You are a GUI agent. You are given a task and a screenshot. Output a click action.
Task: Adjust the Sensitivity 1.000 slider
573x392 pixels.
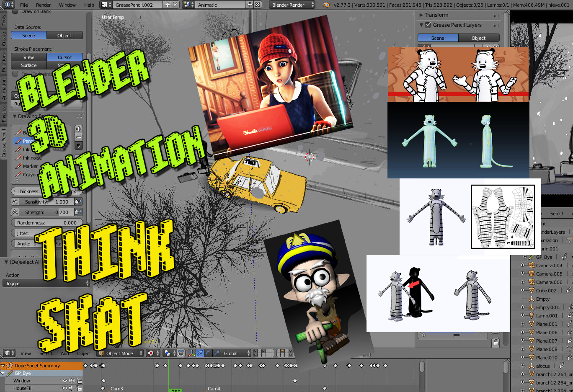[46, 201]
